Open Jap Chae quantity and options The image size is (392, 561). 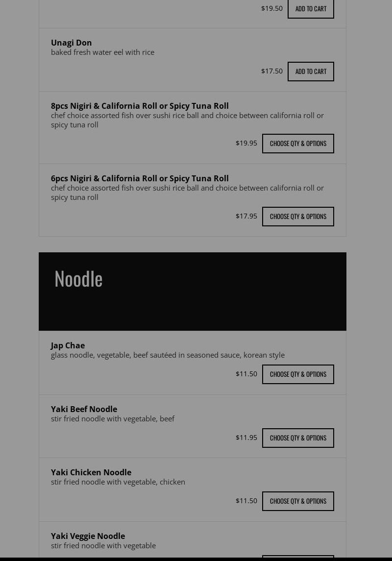click(x=298, y=374)
